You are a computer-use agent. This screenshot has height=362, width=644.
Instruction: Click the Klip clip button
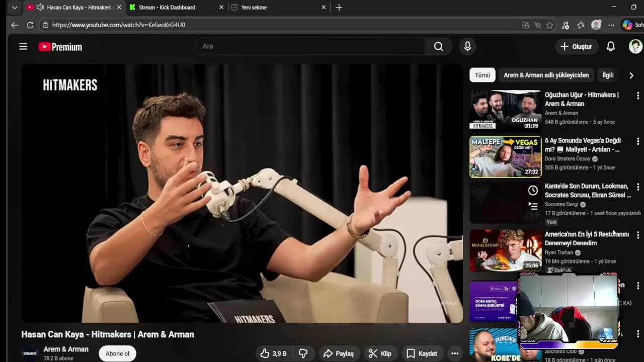[380, 353]
